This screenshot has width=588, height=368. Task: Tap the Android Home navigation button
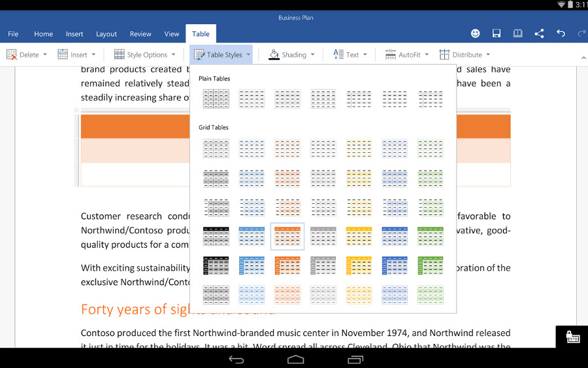click(x=295, y=359)
